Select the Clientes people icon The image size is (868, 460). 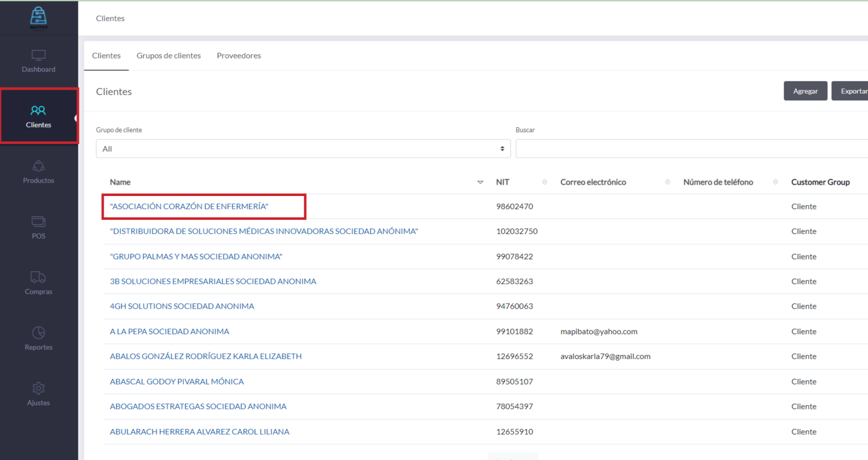point(38,110)
